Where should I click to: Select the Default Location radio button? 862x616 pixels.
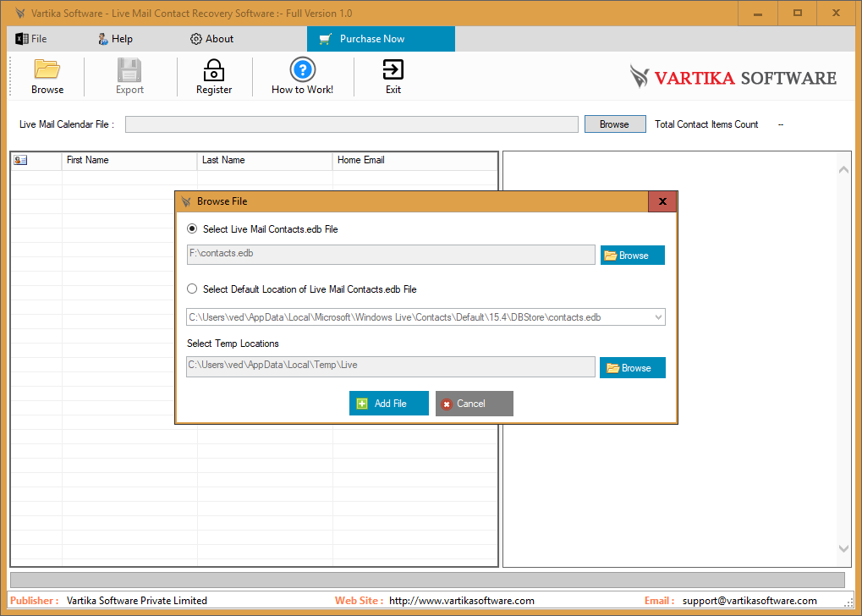(x=192, y=289)
